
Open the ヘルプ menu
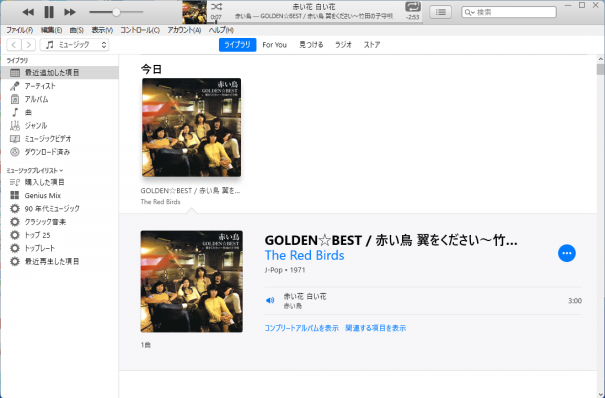pos(221,30)
